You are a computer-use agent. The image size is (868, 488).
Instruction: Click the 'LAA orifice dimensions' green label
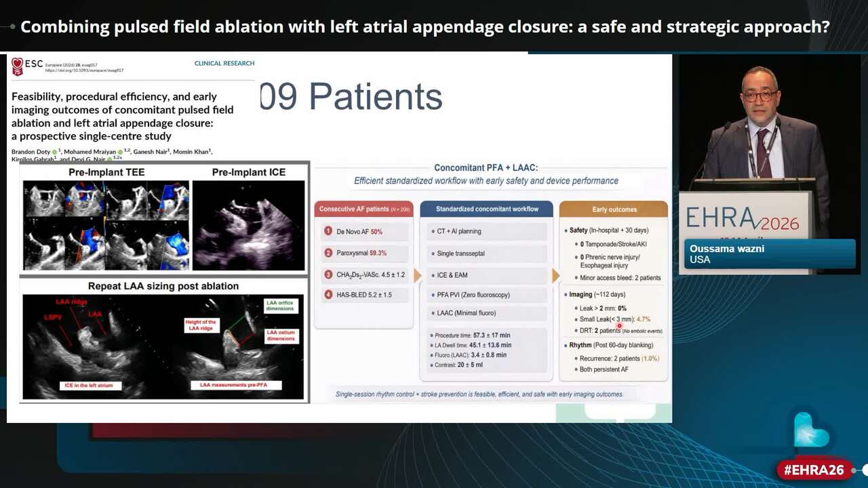tap(280, 306)
